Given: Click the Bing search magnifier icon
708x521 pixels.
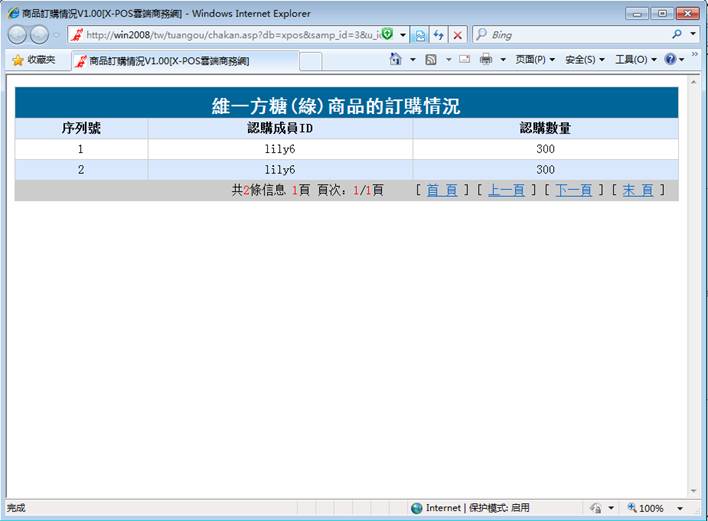Looking at the screenshot, I should pyautogui.click(x=678, y=34).
